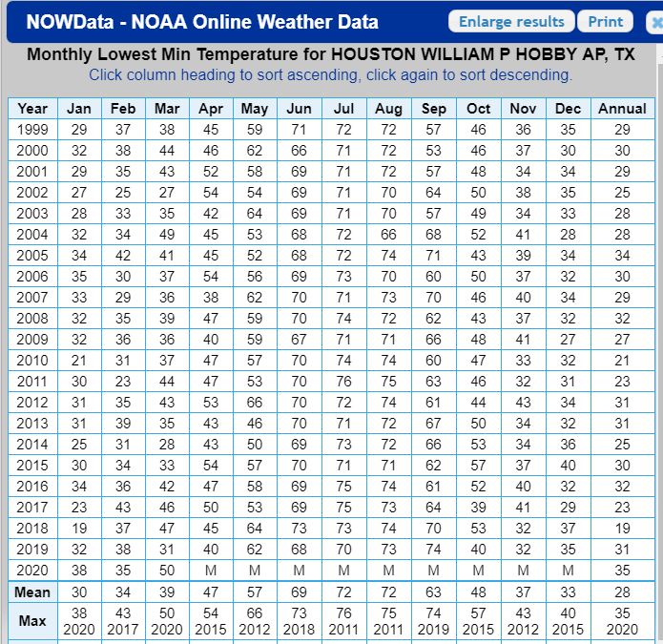Select the Oct column heading
Image resolution: width=663 pixels, height=644 pixels.
[479, 109]
